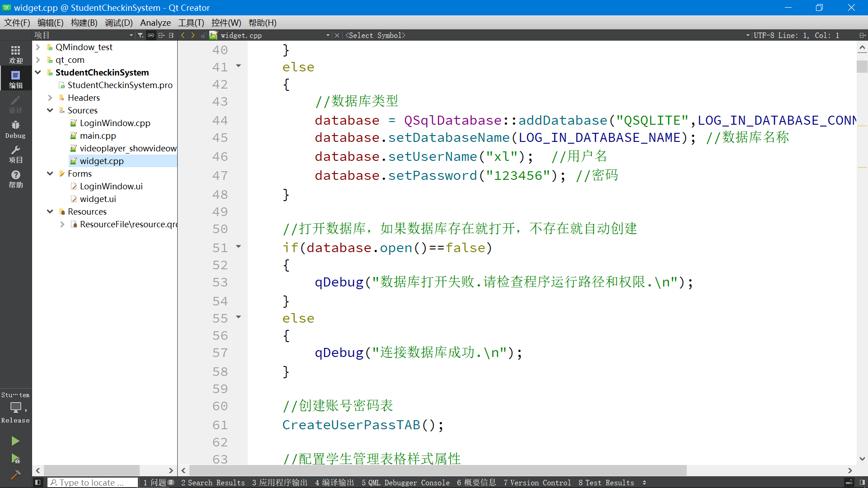This screenshot has height=488, width=868.
Task: Switch to Debug mode
Action: (15, 129)
